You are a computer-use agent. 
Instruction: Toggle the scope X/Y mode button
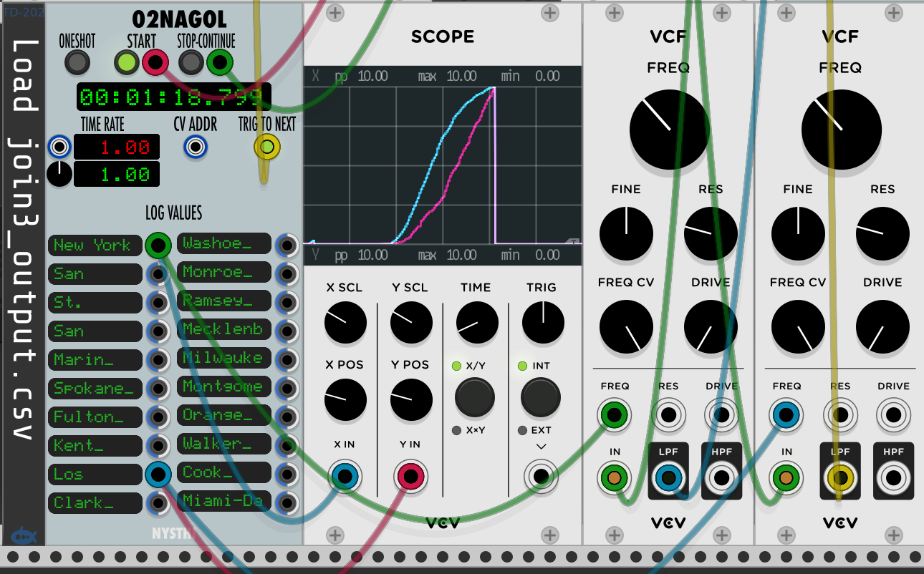pos(475,399)
